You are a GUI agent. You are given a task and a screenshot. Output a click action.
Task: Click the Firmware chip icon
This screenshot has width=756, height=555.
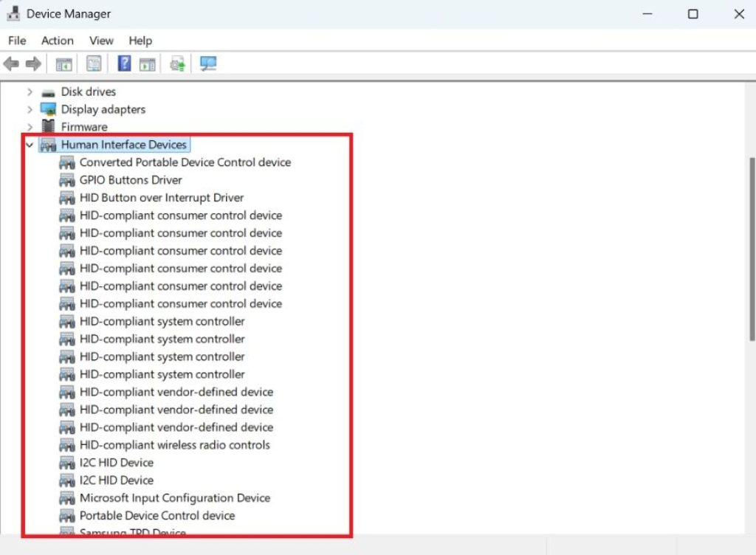pyautogui.click(x=48, y=127)
